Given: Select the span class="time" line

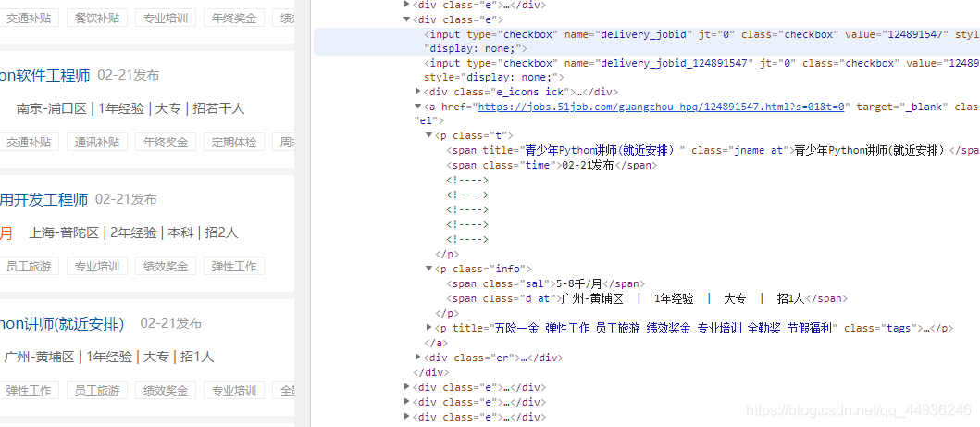Looking at the screenshot, I should point(552,166).
